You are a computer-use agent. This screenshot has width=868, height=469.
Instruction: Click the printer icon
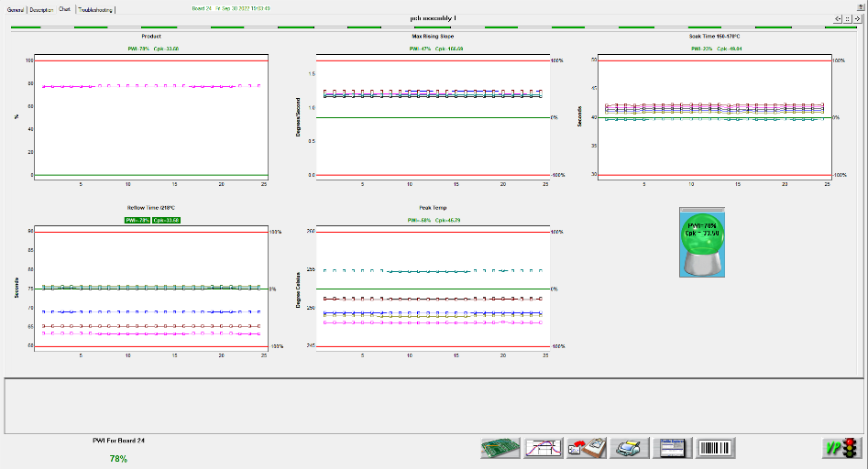630,448
